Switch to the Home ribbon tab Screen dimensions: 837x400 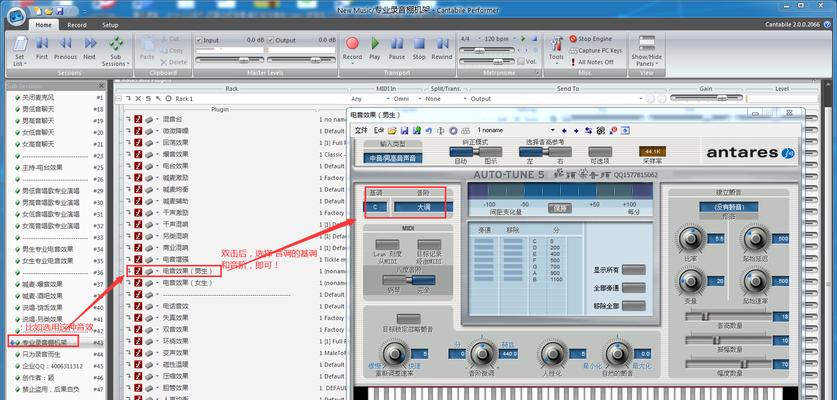(x=43, y=25)
